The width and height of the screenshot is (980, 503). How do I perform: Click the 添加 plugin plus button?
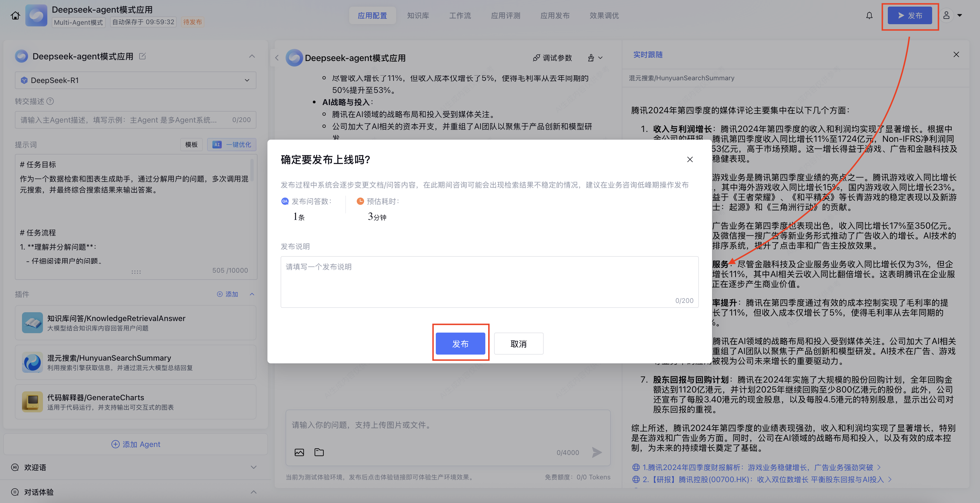228,294
